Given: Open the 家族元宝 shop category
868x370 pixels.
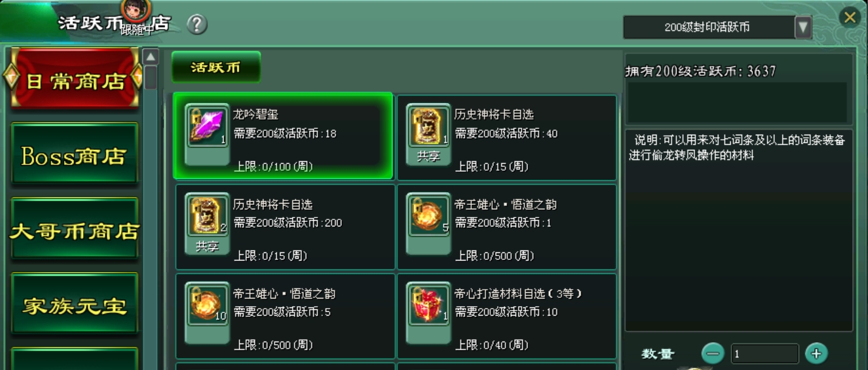Looking at the screenshot, I should (75, 305).
